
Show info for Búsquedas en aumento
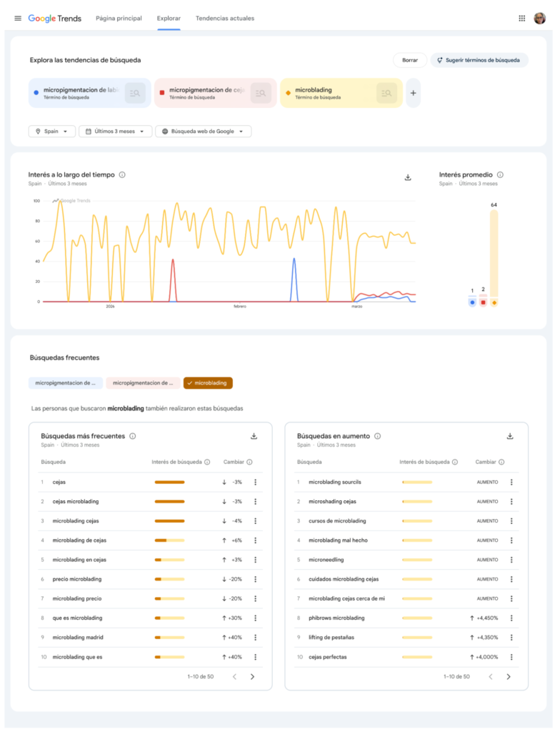378,436
